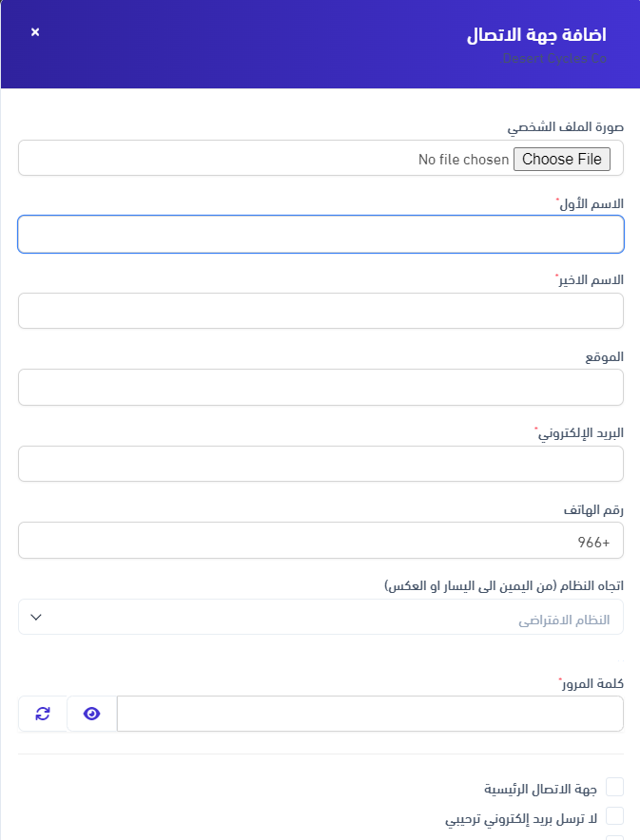
Task: Click the last name (الاسم الاخير) field
Action: point(320,311)
